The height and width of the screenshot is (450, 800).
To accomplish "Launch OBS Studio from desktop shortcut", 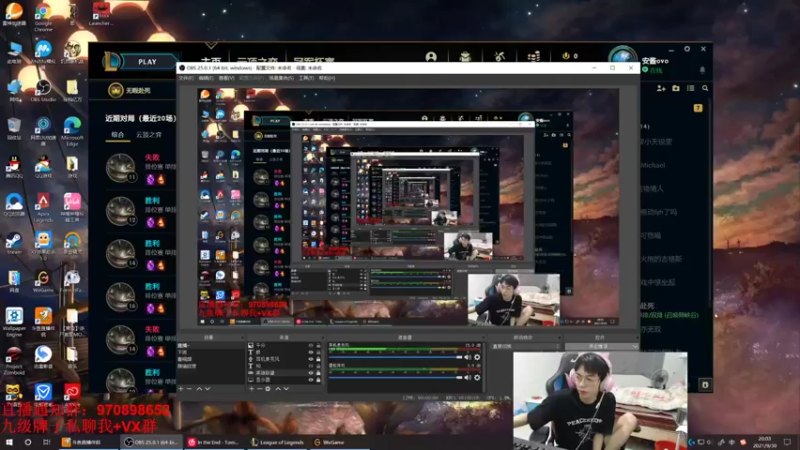I will [43, 91].
